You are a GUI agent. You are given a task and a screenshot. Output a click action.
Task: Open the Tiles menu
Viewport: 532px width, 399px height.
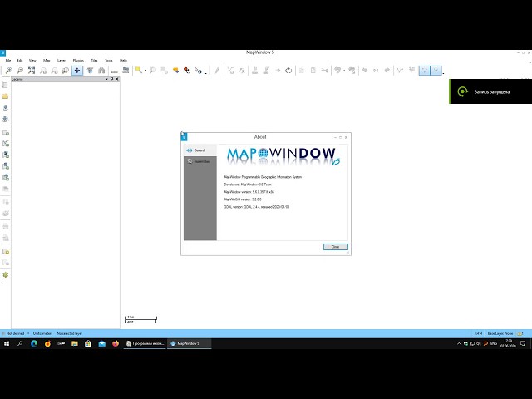click(x=94, y=61)
